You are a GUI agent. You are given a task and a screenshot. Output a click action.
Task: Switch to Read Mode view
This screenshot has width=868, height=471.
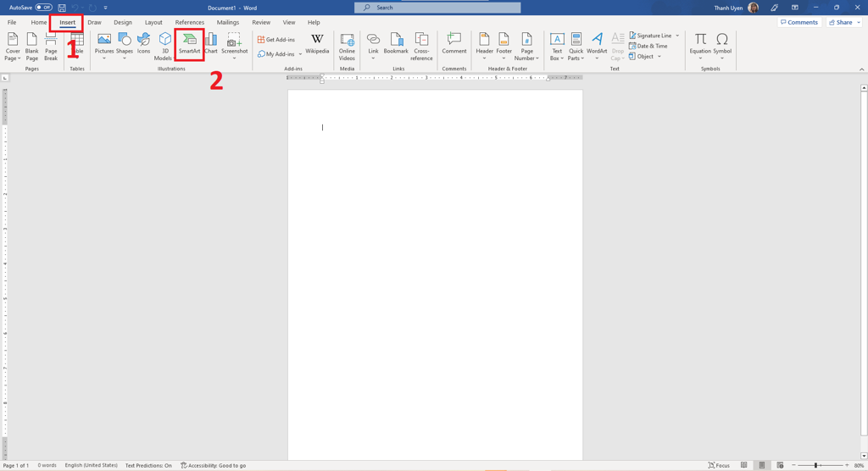744,465
